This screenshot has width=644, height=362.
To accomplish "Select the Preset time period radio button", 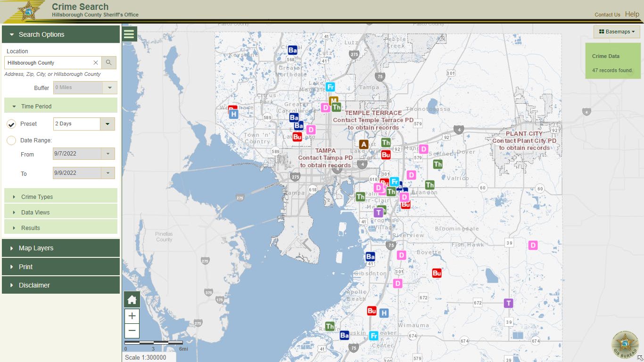I will pos(12,124).
